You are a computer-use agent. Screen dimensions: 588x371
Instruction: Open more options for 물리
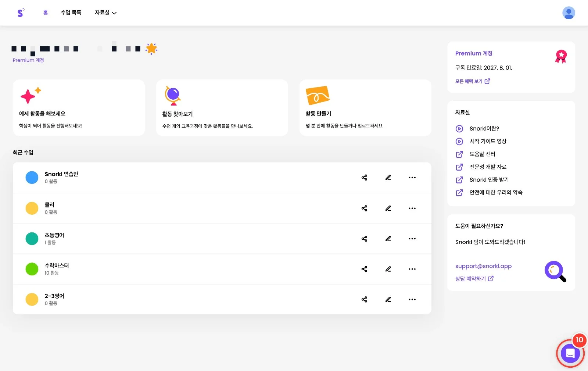[x=412, y=208]
